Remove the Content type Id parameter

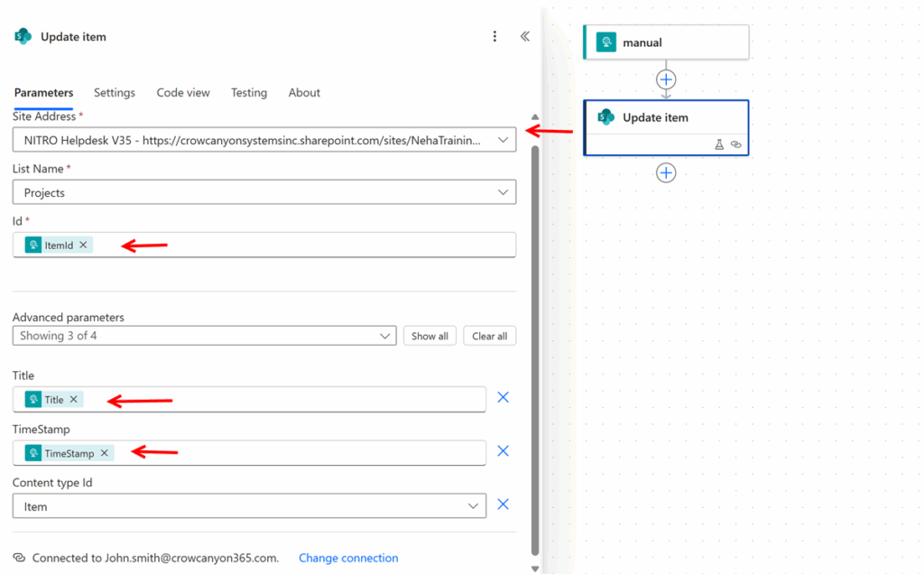click(504, 505)
